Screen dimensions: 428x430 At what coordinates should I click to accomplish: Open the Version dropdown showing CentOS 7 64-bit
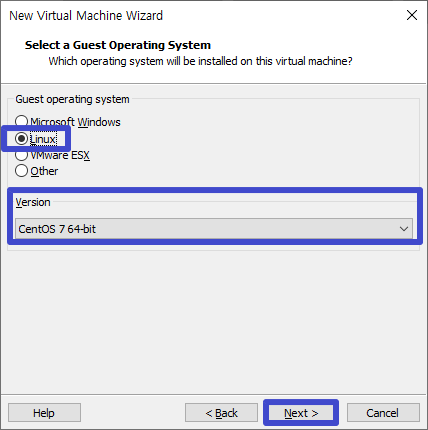point(214,229)
